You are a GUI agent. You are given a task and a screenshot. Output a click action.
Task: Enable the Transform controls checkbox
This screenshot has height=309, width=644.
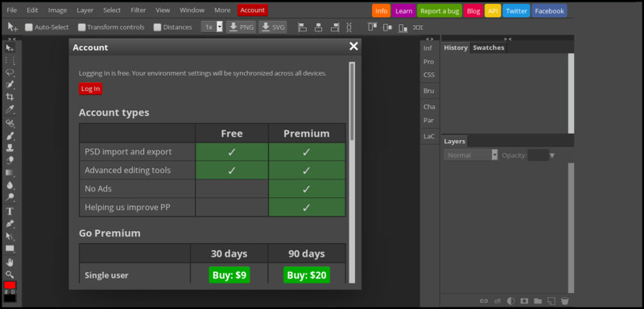click(82, 27)
